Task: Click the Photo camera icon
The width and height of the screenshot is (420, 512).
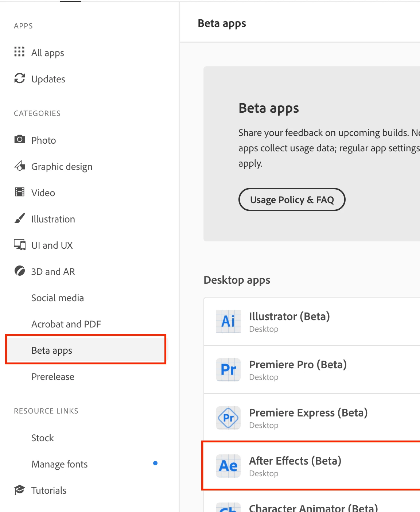Action: coord(20,139)
